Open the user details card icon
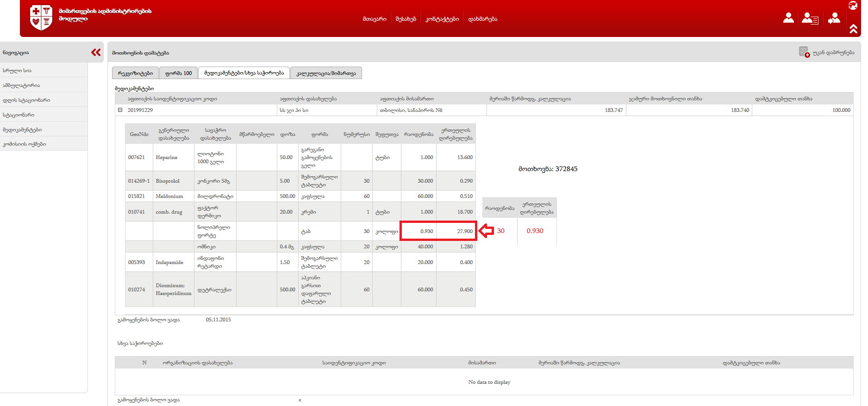This screenshot has height=406, width=868. tap(810, 18)
